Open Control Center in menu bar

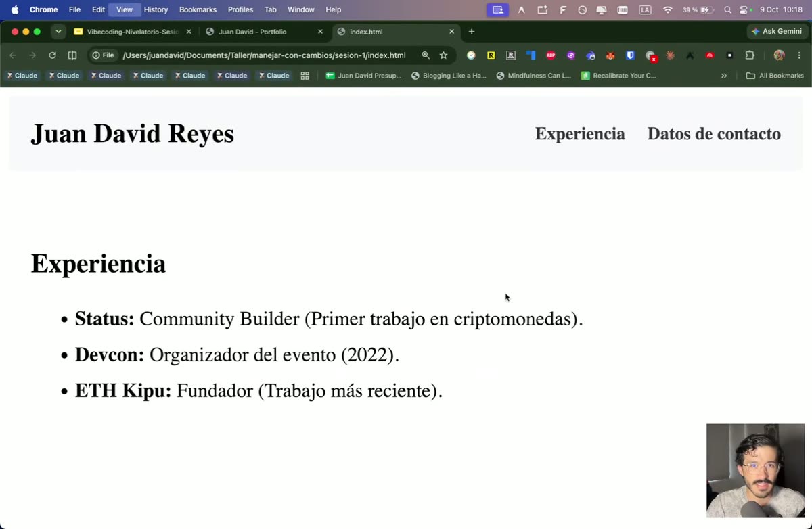[x=745, y=9]
